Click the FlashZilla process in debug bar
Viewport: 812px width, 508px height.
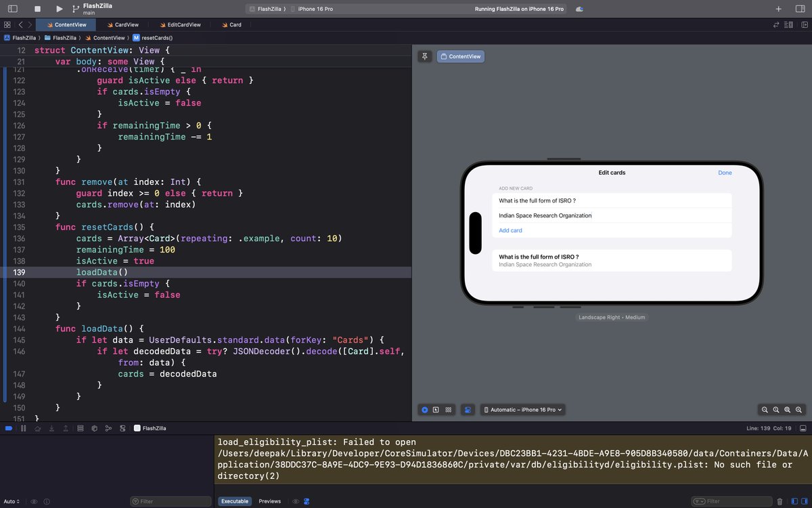(150, 428)
